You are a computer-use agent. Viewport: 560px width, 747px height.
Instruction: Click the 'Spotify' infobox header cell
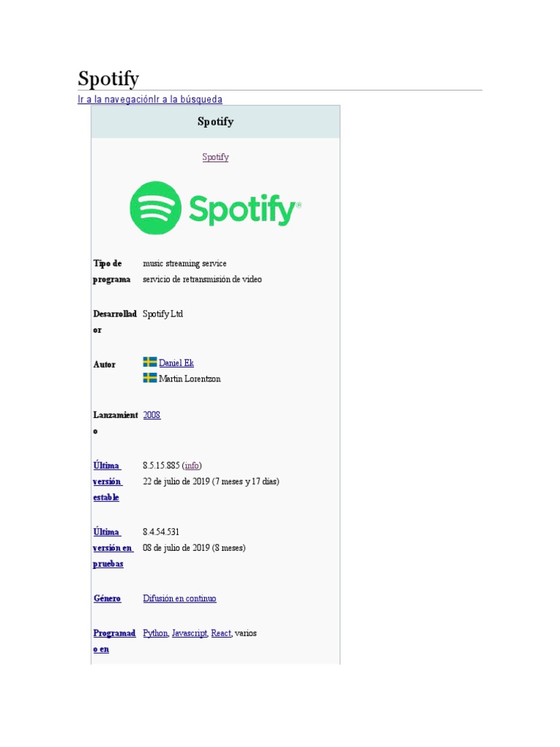tap(215, 122)
